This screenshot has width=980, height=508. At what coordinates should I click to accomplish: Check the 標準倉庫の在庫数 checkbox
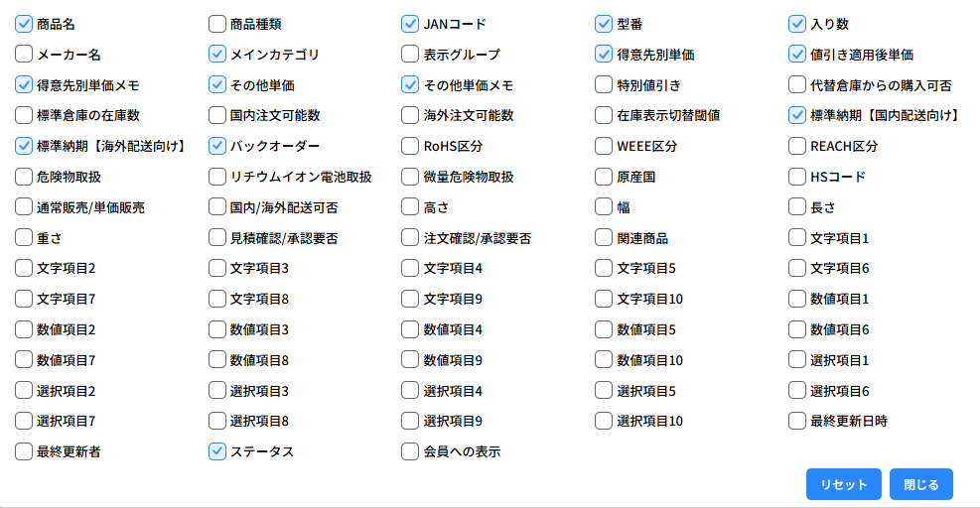[25, 116]
